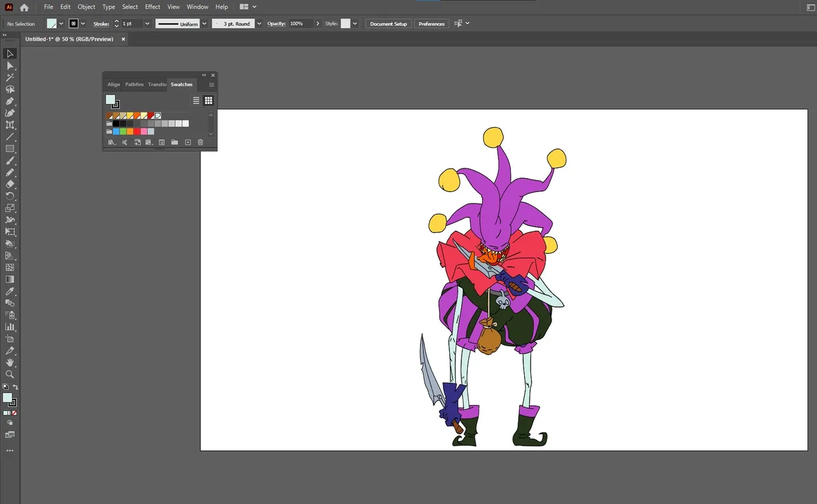817x504 pixels.
Task: Open Swatches panel flyout menu
Action: (211, 84)
